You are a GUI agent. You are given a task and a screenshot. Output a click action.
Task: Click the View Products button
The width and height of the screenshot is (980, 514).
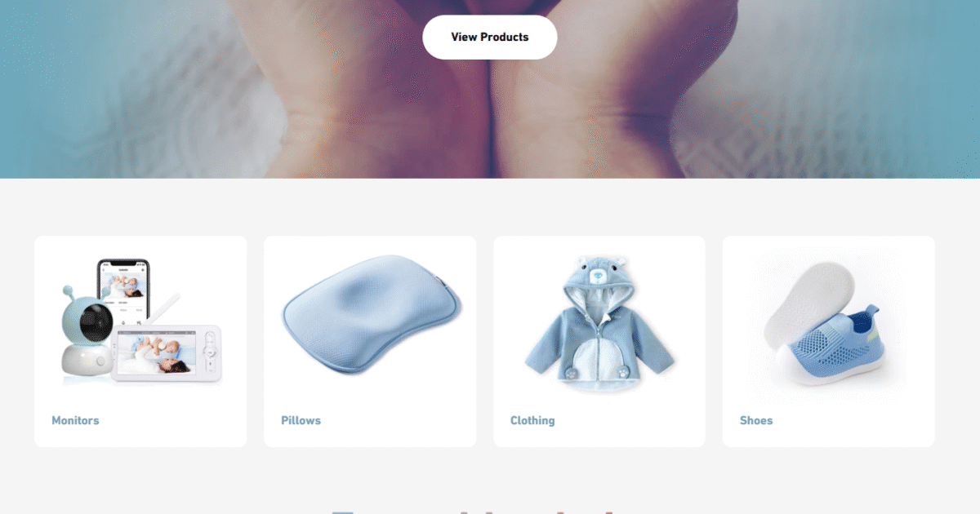coord(489,37)
